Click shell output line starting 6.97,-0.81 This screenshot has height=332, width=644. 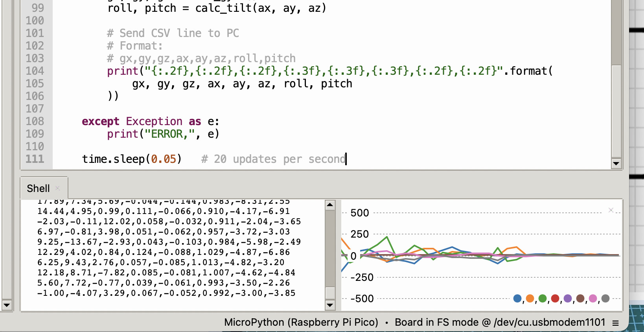[x=164, y=232]
